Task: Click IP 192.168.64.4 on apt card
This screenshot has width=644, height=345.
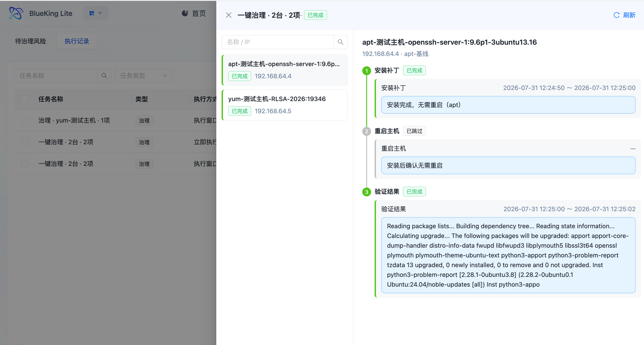Action: 273,76
